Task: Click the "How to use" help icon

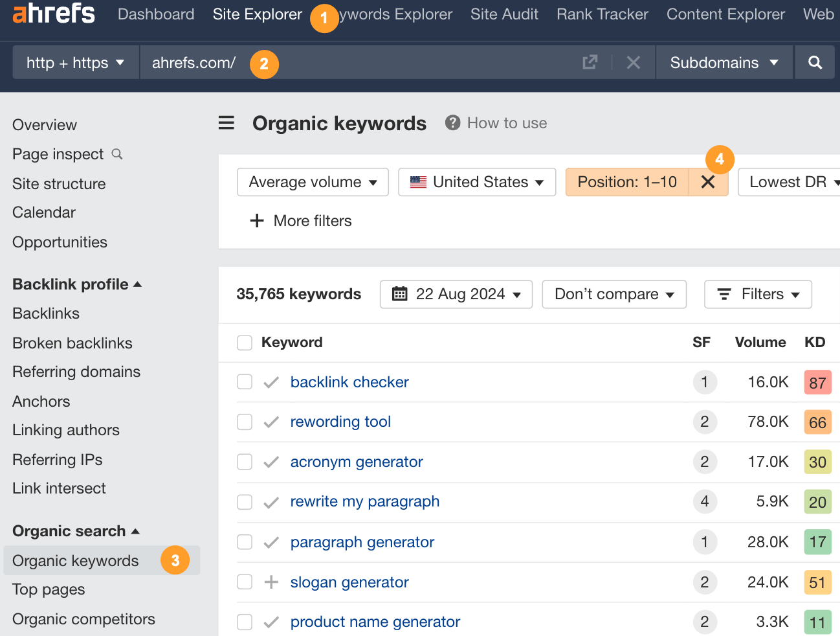Action: (x=452, y=122)
